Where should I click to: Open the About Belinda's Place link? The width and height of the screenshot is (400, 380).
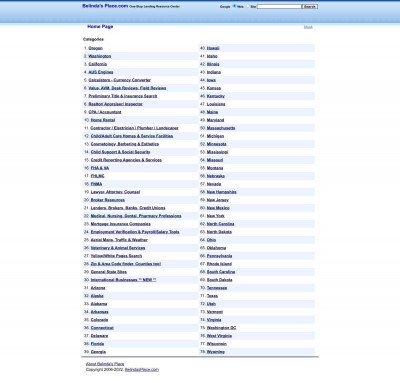coord(105,364)
